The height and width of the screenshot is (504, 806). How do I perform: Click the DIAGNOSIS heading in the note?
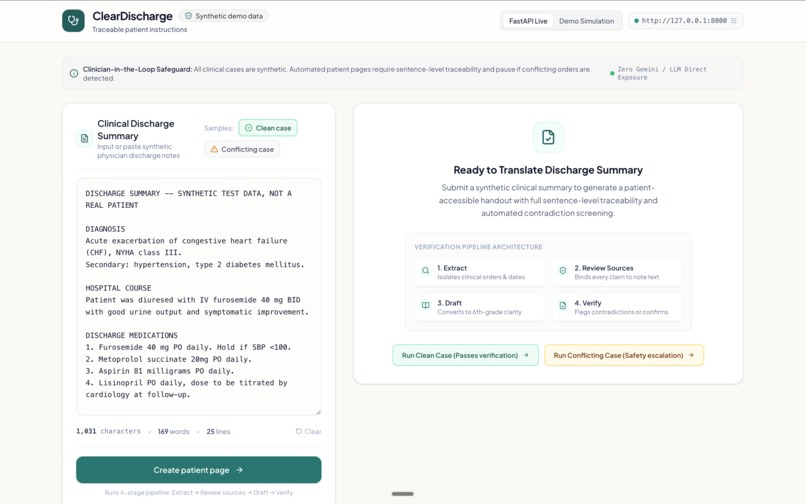(x=105, y=229)
